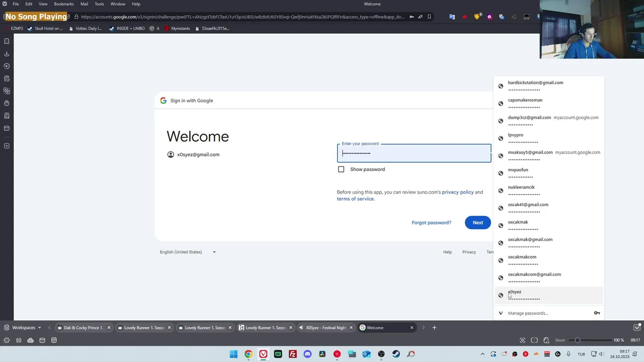
Task: Open the Bookmarks menu
Action: click(x=64, y=4)
